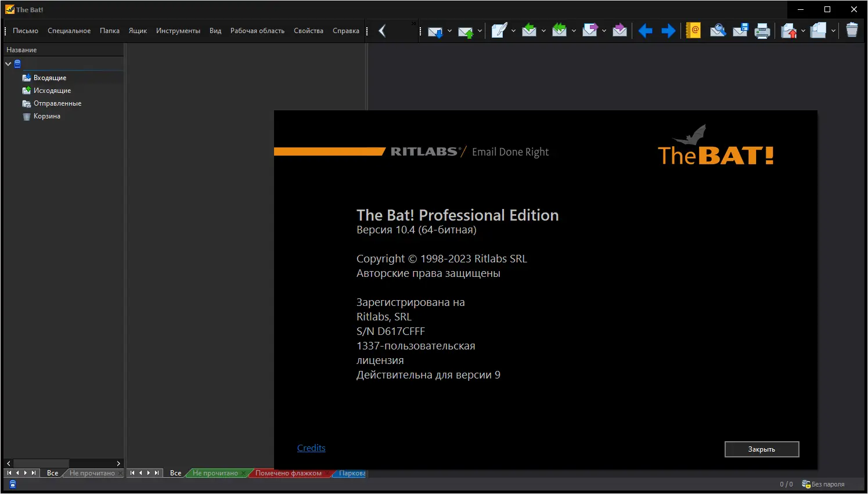Click the Credits link in About dialog
The image size is (868, 494).
(311, 448)
